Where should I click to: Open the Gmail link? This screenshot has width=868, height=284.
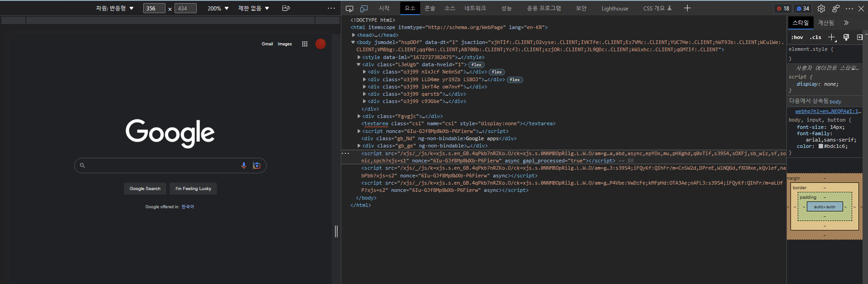267,44
